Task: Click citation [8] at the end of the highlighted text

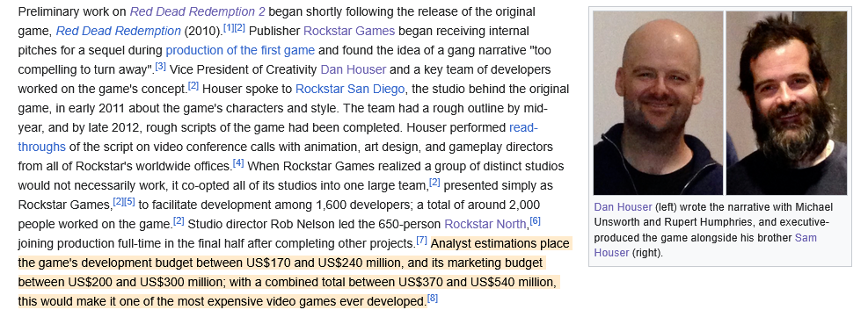Action: [x=433, y=299]
